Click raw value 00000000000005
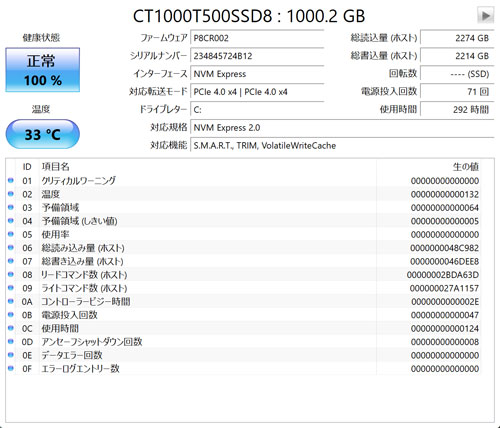This screenshot has height=428, width=500. (445, 221)
